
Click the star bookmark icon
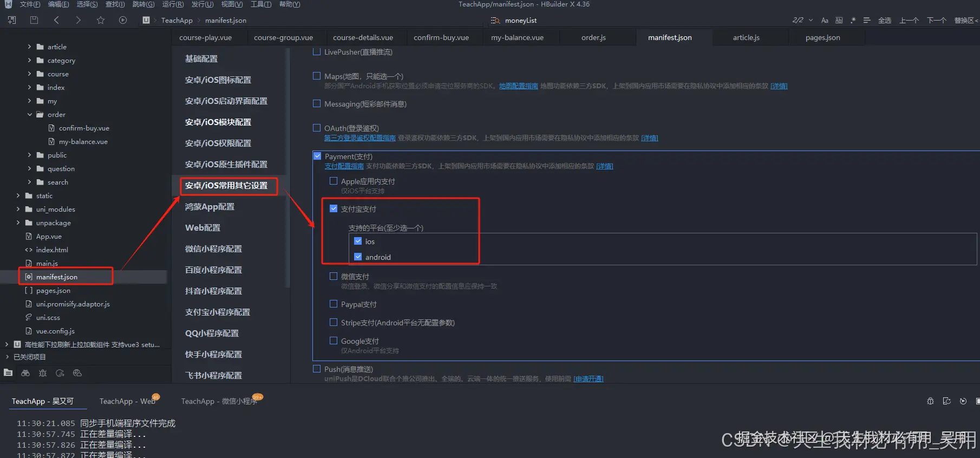tap(101, 20)
